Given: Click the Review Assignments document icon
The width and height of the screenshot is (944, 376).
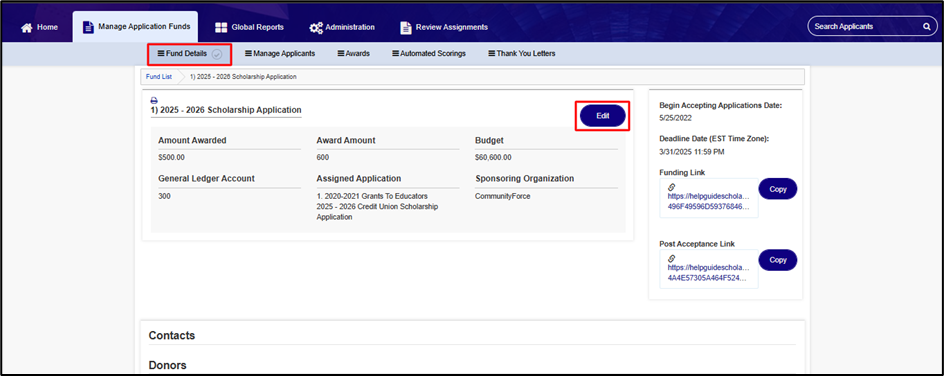Looking at the screenshot, I should point(406,28).
